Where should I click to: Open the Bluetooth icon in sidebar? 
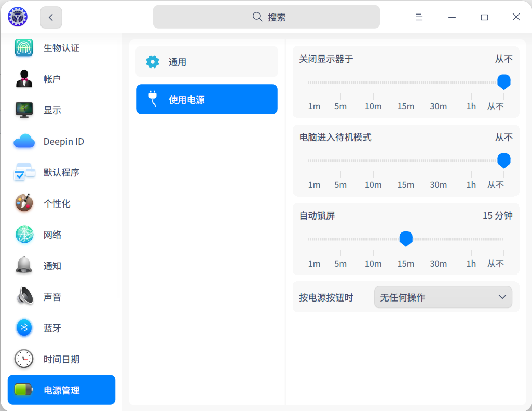click(24, 328)
